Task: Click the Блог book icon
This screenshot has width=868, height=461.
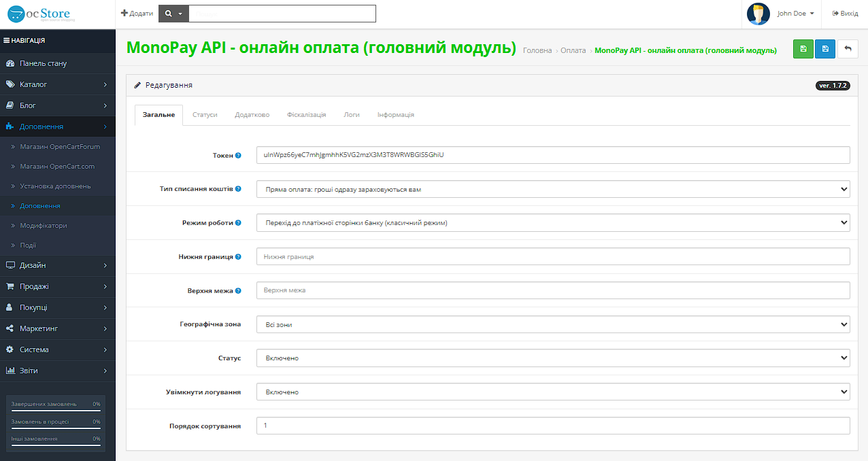Action: click(10, 105)
